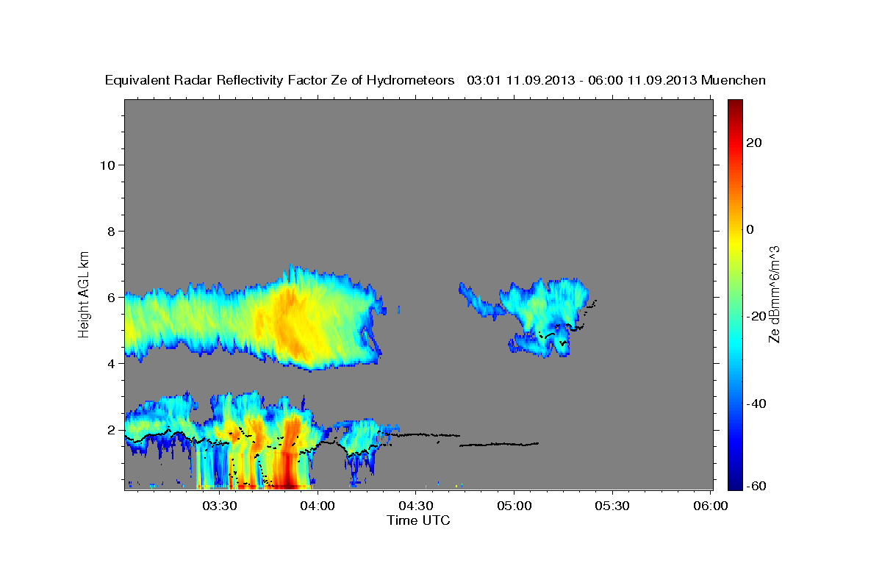Click the height tick label '6'
The image size is (882, 588).
point(112,298)
